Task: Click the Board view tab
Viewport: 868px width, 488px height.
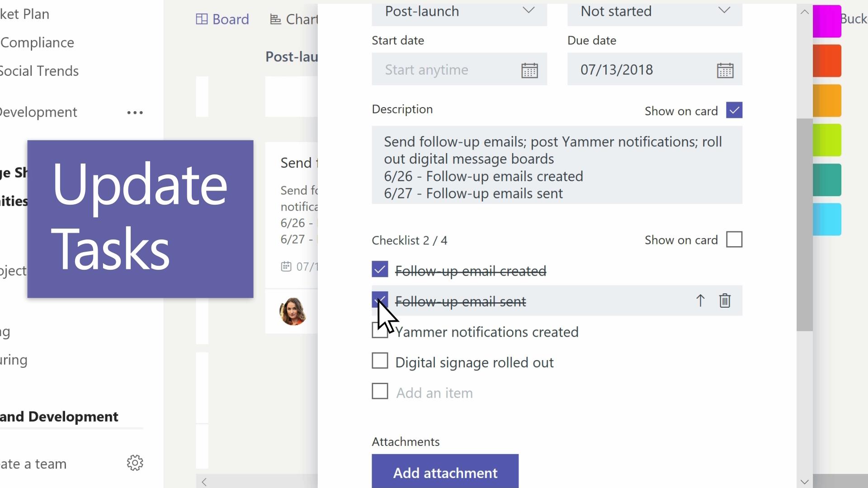Action: pos(224,19)
